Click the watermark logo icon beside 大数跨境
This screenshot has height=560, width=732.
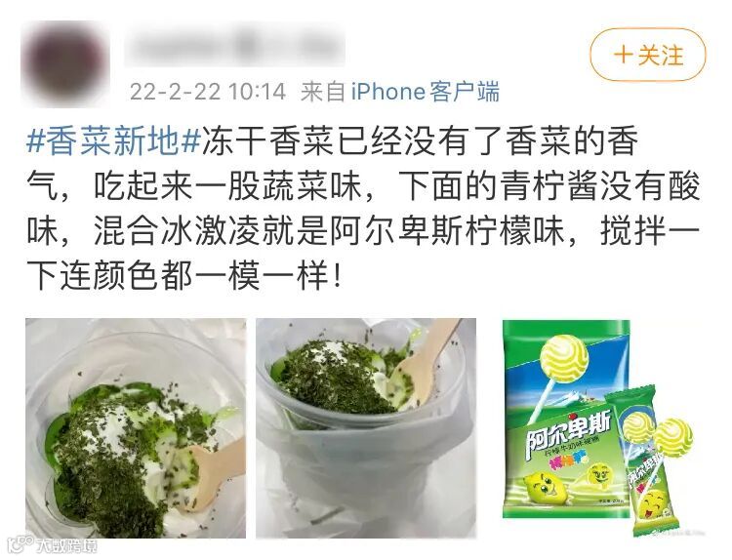click(21, 543)
